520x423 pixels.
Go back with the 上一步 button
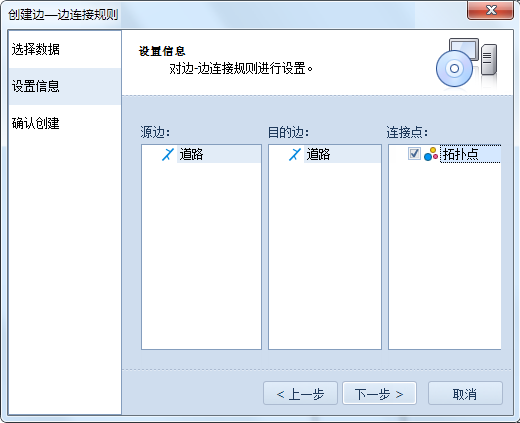click(300, 394)
